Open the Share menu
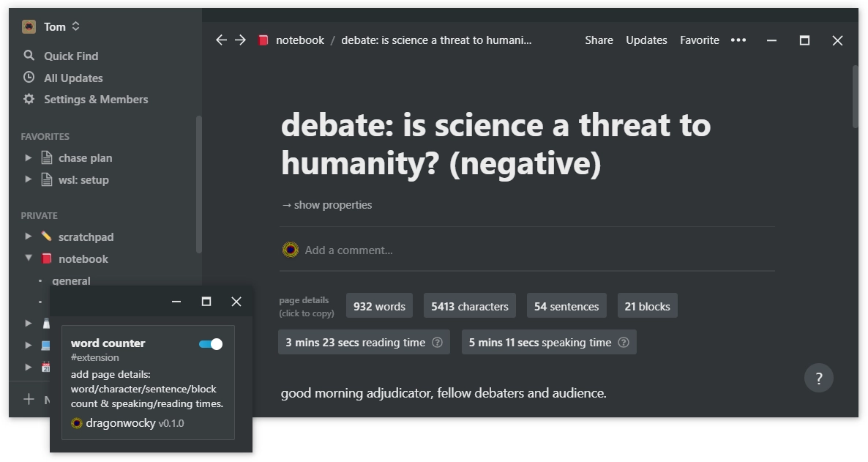The width and height of the screenshot is (868, 462). (599, 40)
